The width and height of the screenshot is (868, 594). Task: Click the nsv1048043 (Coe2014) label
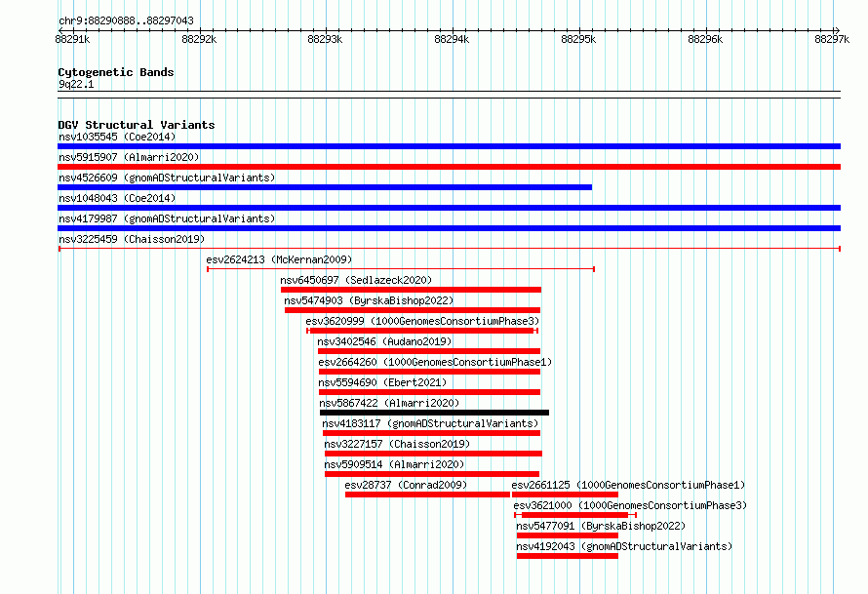click(117, 198)
